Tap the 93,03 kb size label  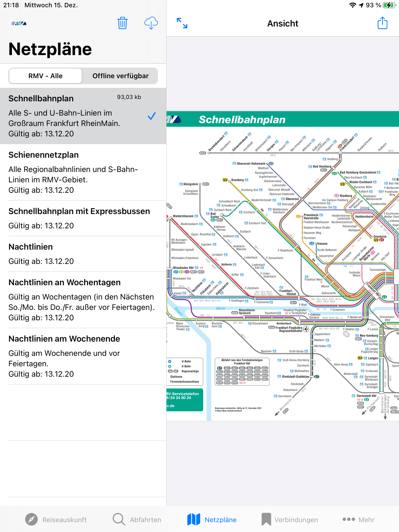click(129, 97)
